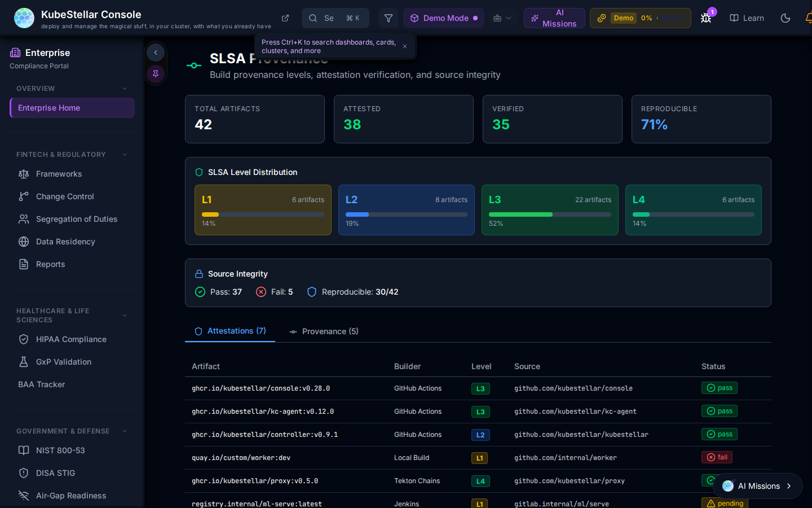This screenshot has width=812, height=508.
Task: Dismiss the search tip tooltip
Action: (405, 46)
